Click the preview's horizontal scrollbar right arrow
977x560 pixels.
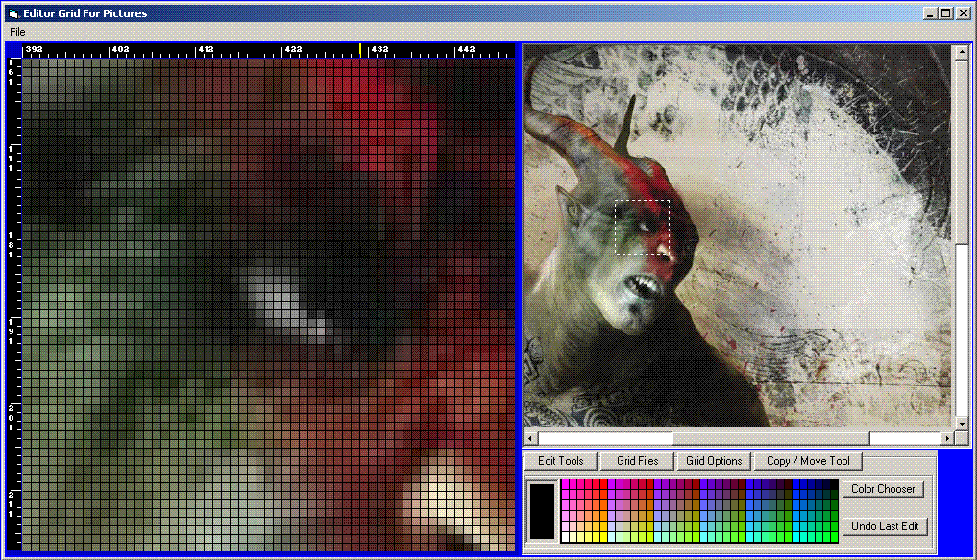tap(947, 438)
